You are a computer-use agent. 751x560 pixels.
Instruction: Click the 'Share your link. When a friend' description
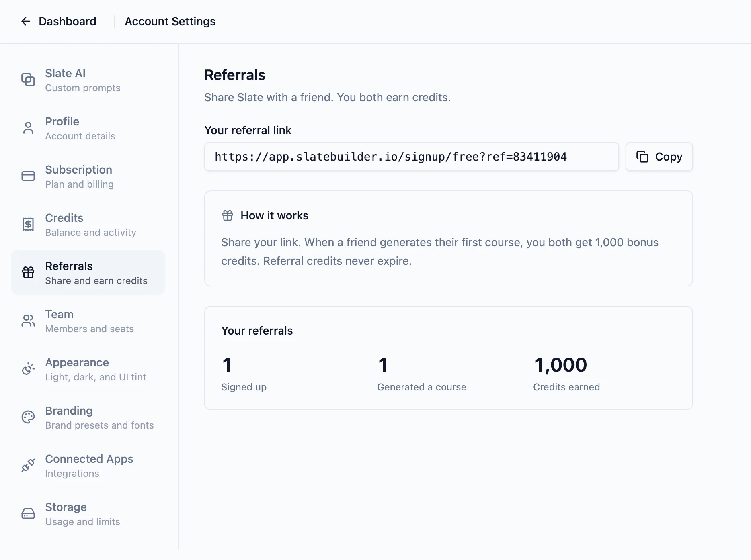pos(440,251)
